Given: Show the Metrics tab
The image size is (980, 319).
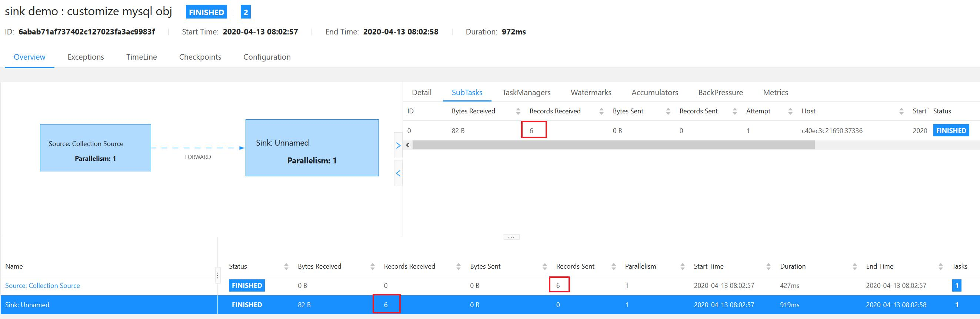Looking at the screenshot, I should click(x=775, y=93).
